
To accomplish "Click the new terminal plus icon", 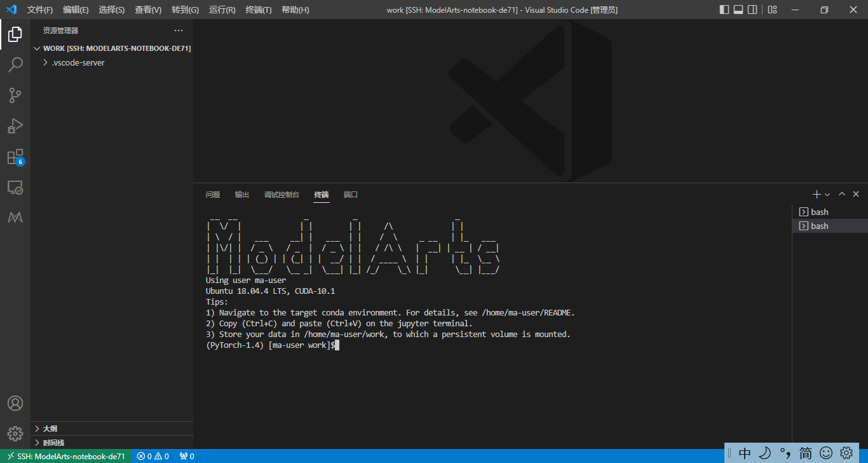I will coord(817,194).
